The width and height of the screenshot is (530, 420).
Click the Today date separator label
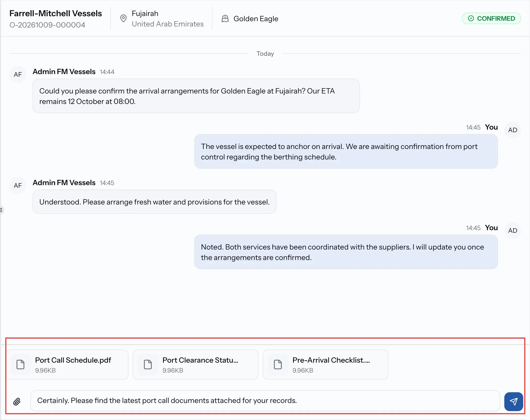pyautogui.click(x=265, y=53)
